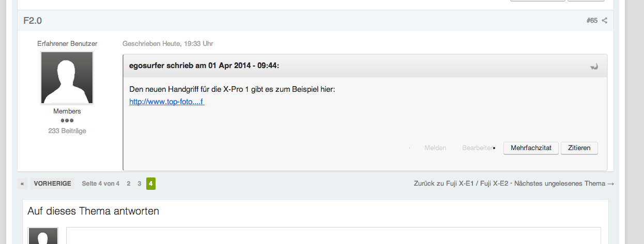Click the quote snapback arrow icon

pos(594,66)
